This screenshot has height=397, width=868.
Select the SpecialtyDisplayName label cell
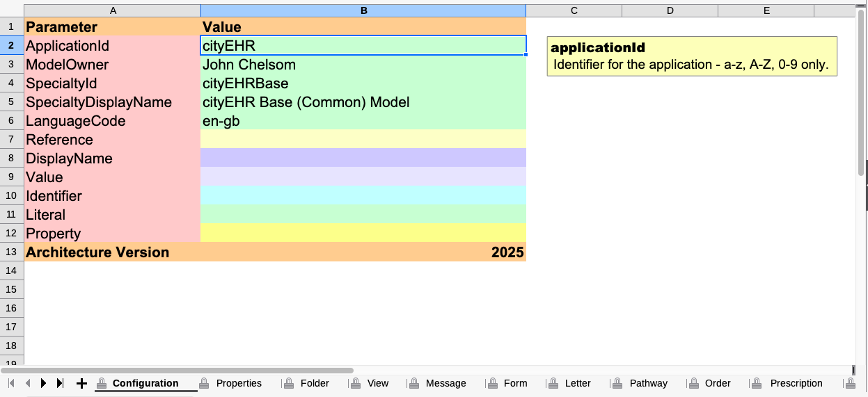coord(113,102)
